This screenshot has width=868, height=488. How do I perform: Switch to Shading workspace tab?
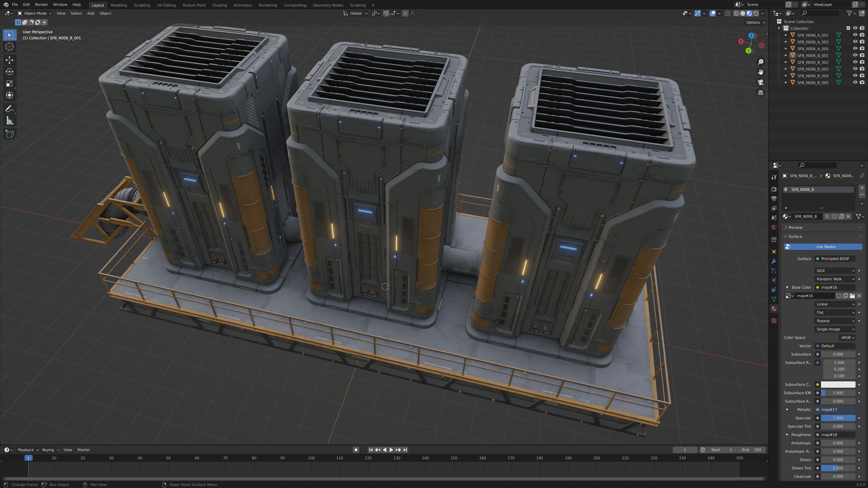tap(219, 5)
